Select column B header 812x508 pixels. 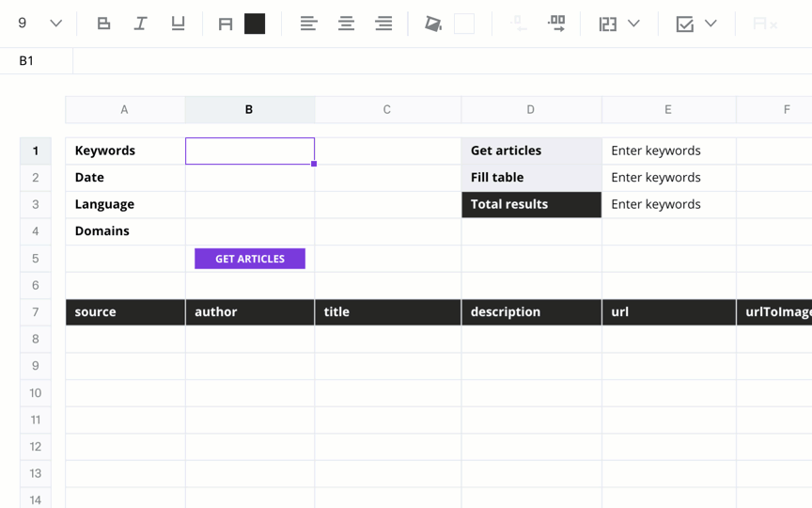pyautogui.click(x=250, y=109)
